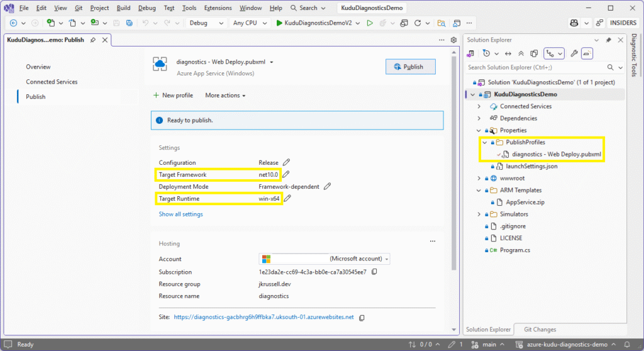The image size is (644, 351).
Task: Open the Microsoft account dropdown
Action: [324, 259]
